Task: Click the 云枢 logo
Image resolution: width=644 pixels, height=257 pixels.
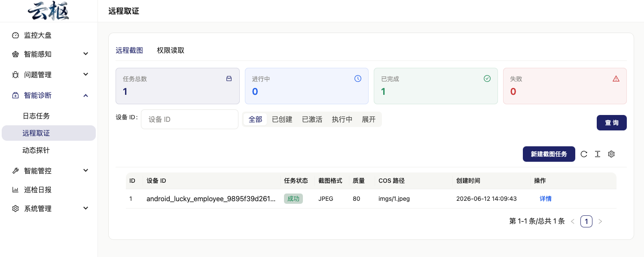Action: (49, 11)
